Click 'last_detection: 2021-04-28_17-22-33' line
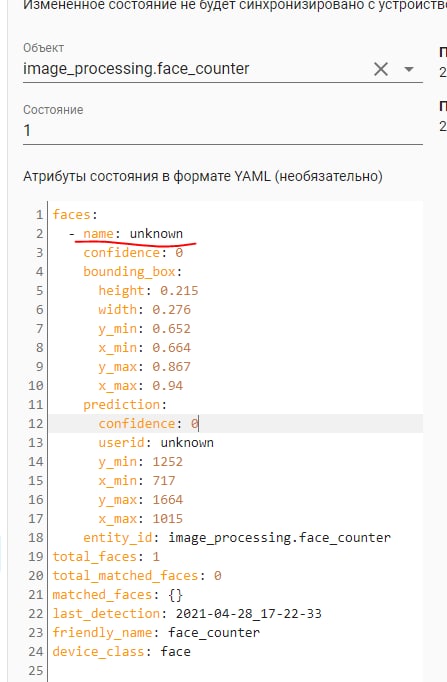This screenshot has height=682, width=447. 187,614
